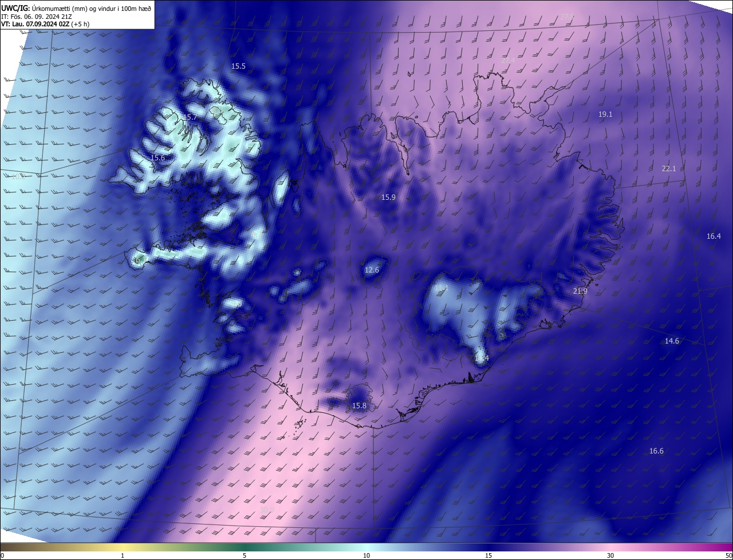Screen dimensions: 733x560
Task: Click the 5 tick on the color scale
Action: tap(245, 555)
